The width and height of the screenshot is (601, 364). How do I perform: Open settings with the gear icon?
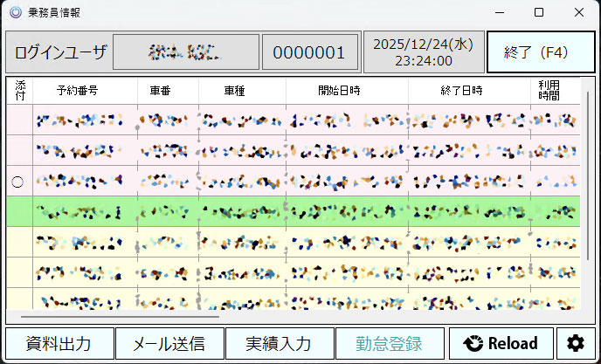(x=577, y=343)
